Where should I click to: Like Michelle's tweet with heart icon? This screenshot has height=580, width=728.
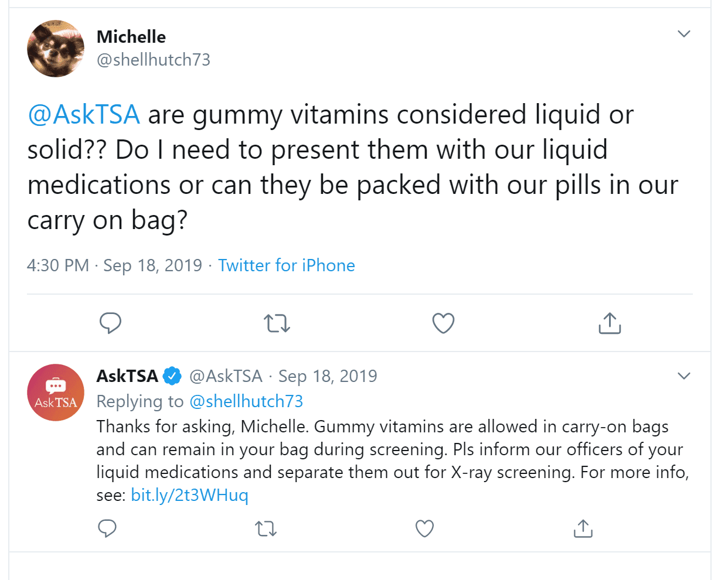coord(443,323)
